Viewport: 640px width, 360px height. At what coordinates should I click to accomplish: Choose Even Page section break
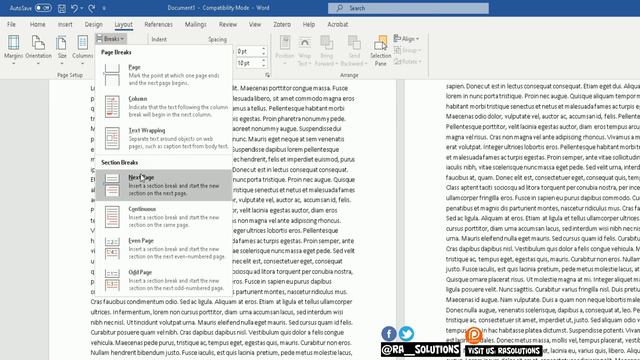pos(164,249)
